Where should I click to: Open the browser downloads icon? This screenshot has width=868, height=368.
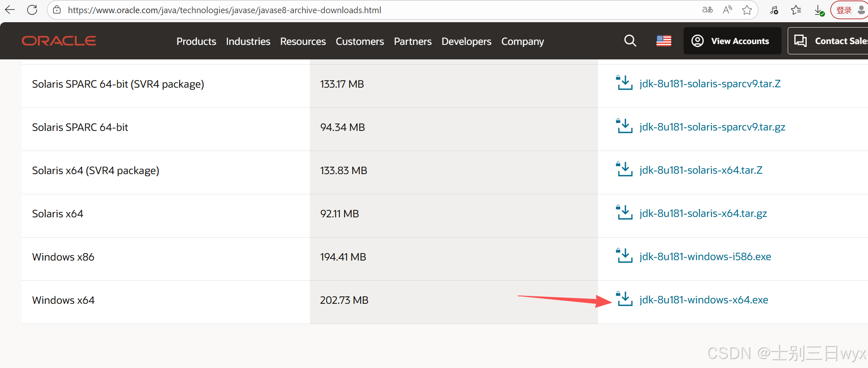819,10
